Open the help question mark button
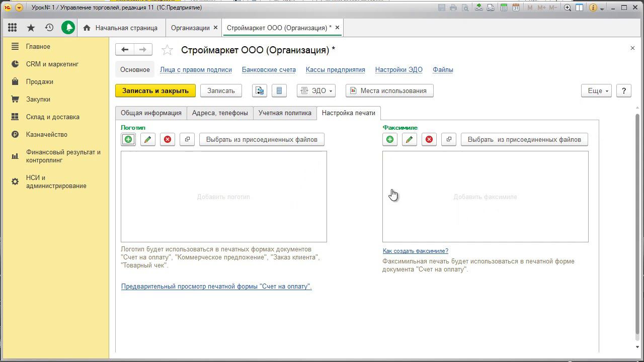This screenshot has width=644, height=362. coord(624,90)
